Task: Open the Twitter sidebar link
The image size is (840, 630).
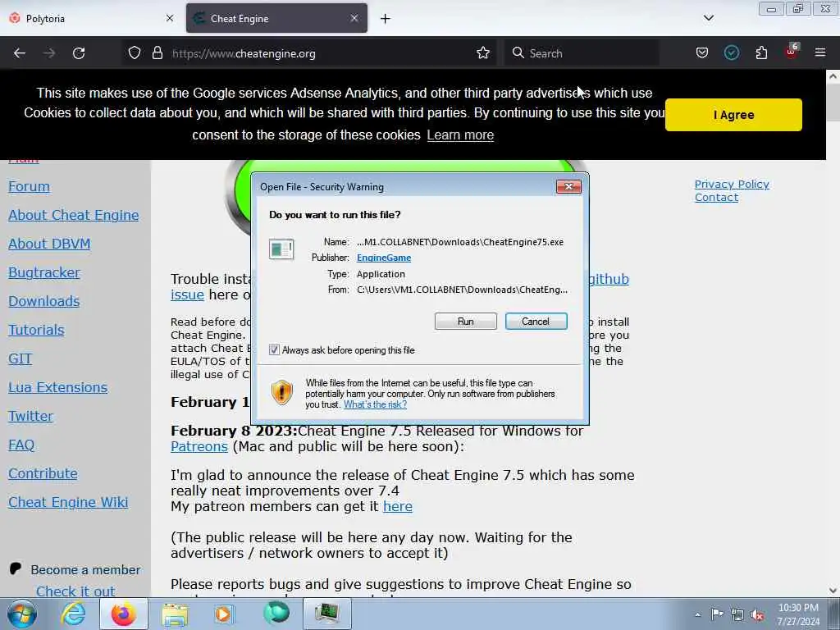Action: (30, 416)
